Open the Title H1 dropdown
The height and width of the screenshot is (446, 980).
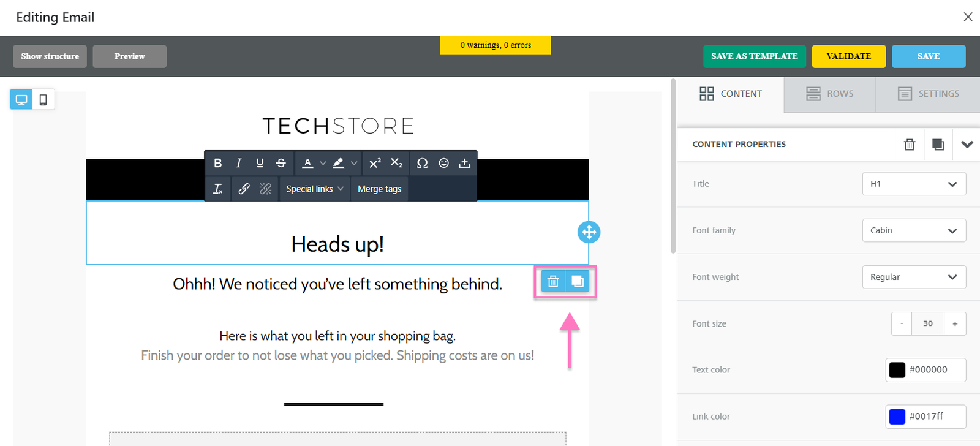point(913,184)
